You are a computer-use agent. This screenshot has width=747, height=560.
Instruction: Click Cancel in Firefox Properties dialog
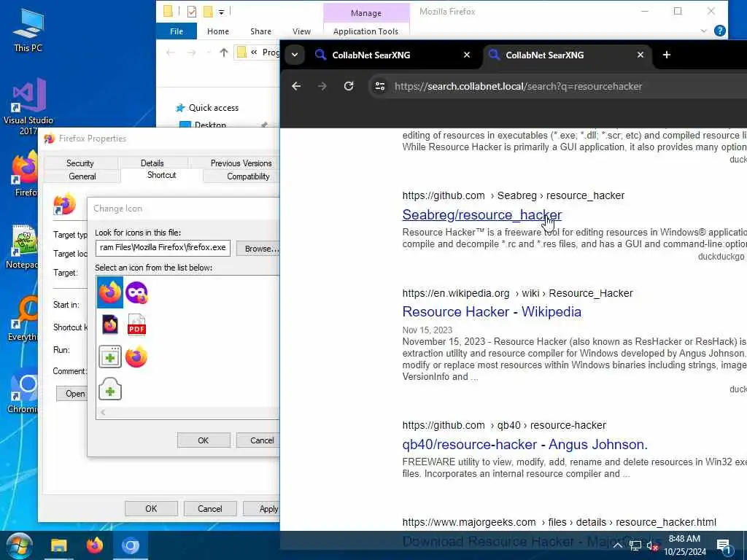coord(209,508)
